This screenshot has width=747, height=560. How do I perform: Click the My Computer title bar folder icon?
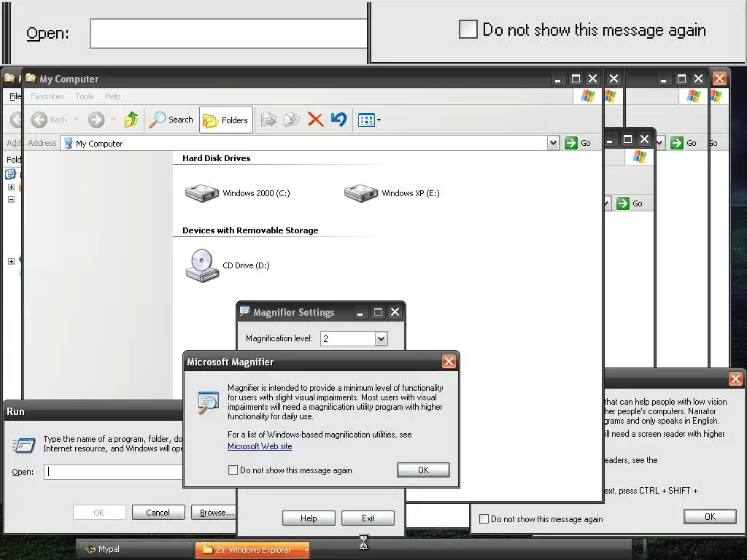(x=31, y=77)
